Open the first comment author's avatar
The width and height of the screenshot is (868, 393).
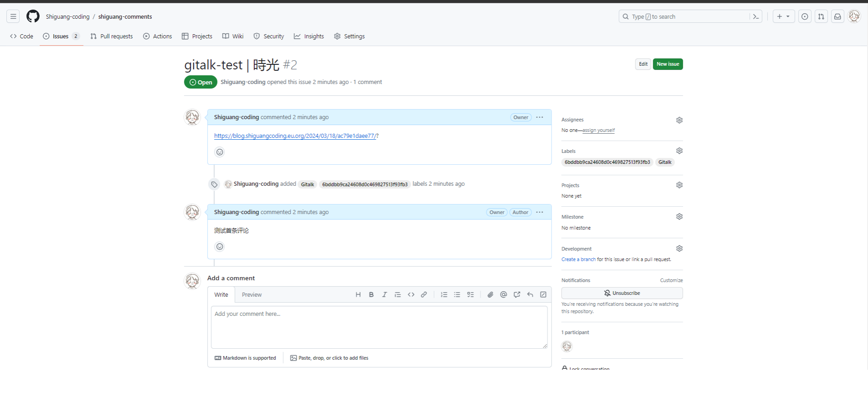192,117
